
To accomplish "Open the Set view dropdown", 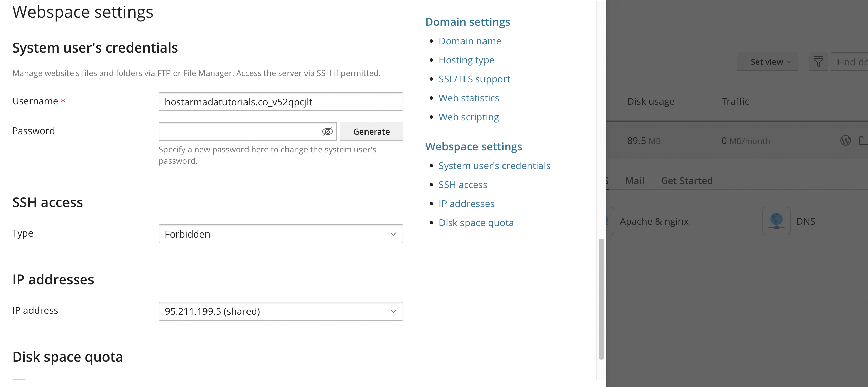I will pos(768,62).
